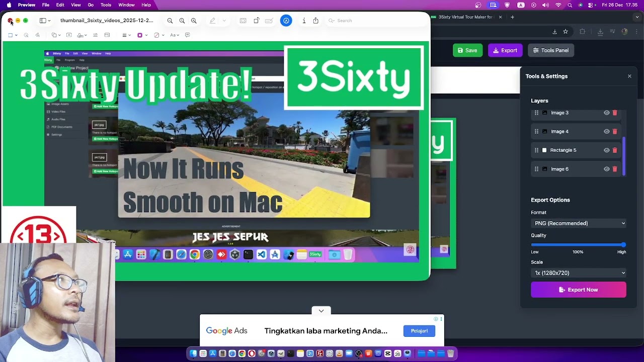This screenshot has height=362, width=644.
Task: Toggle the Preview Markup toolbar button
Action: 286,21
